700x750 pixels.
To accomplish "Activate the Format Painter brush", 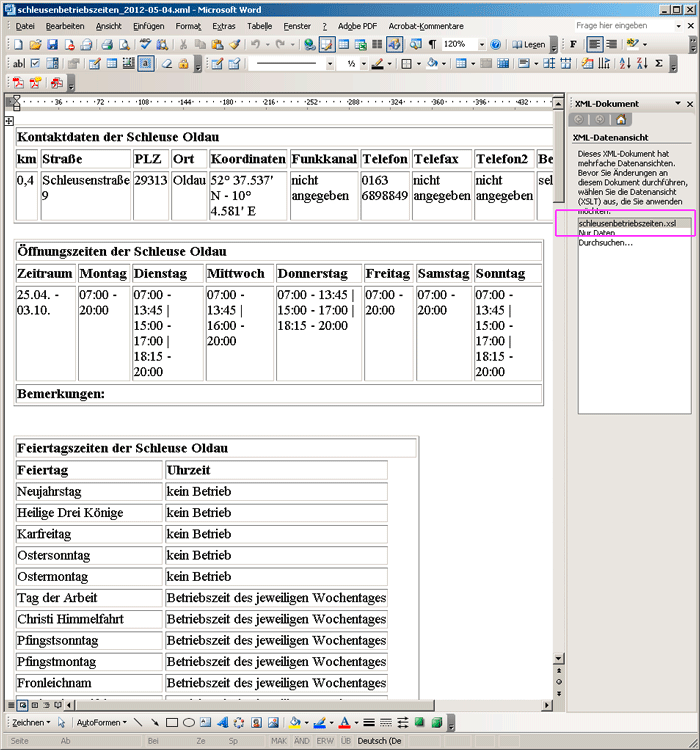I will 234,44.
